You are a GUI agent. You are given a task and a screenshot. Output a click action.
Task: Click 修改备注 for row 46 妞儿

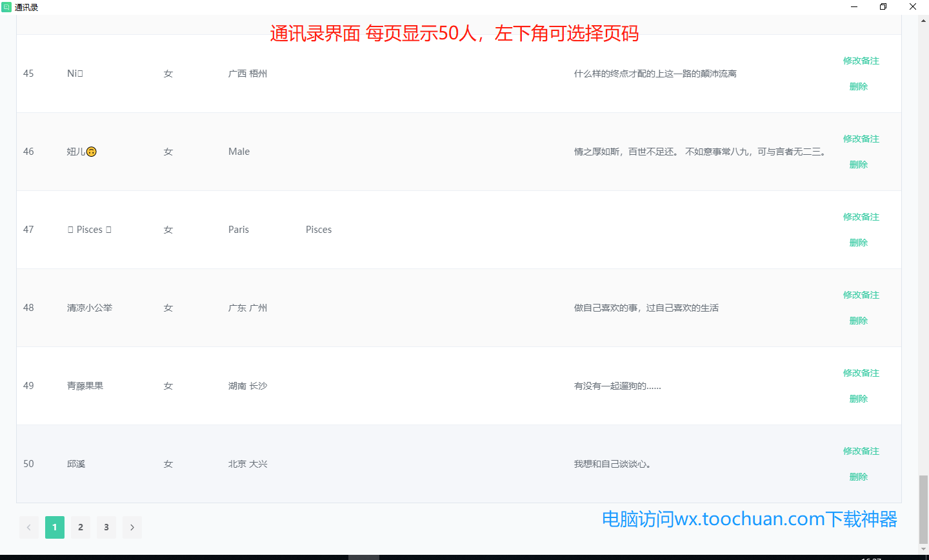[x=861, y=139]
